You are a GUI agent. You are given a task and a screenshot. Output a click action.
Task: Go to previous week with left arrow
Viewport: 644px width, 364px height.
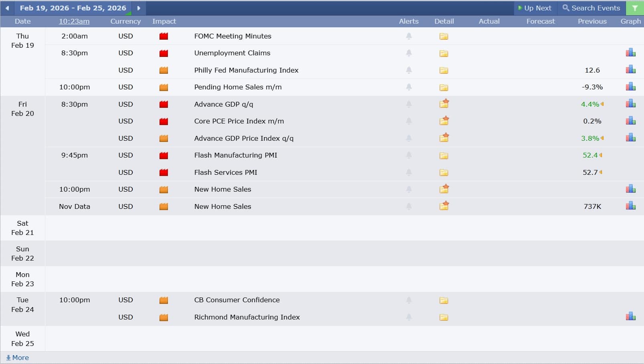(7, 8)
